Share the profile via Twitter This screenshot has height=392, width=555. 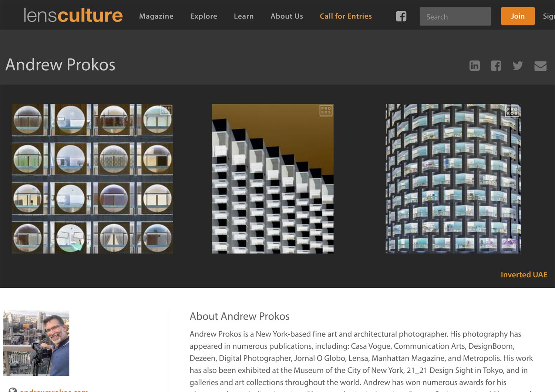pos(517,65)
